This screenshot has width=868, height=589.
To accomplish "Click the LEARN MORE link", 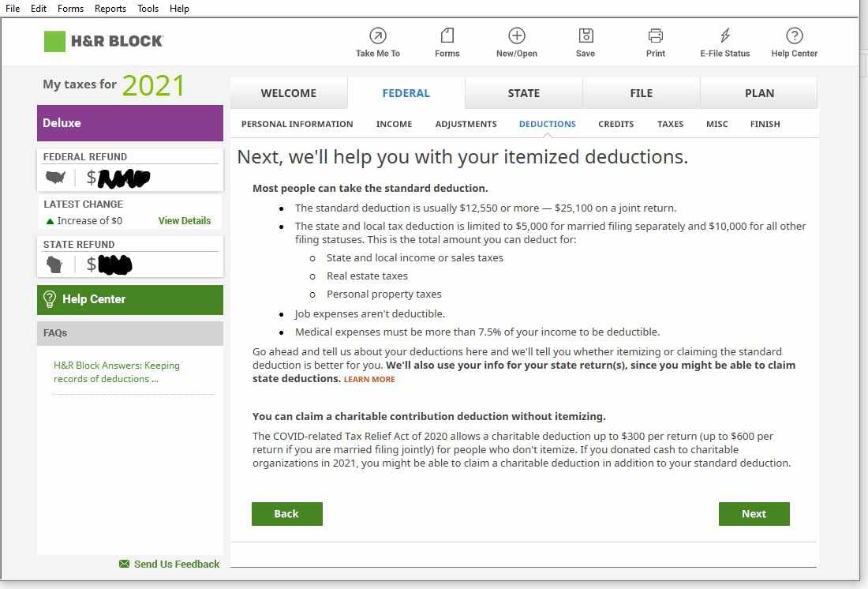I will 369,380.
